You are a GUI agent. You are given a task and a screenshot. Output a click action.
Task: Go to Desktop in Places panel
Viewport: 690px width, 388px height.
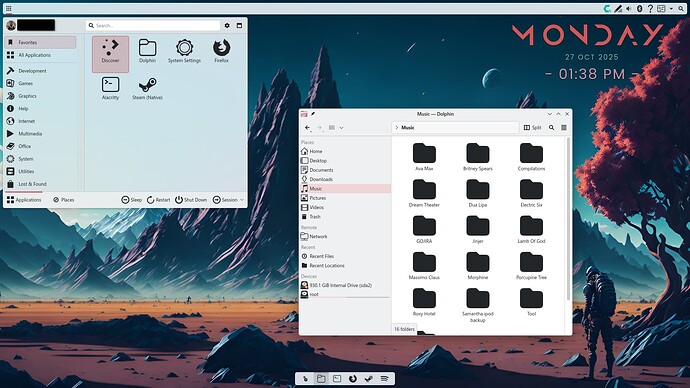pyautogui.click(x=345, y=161)
